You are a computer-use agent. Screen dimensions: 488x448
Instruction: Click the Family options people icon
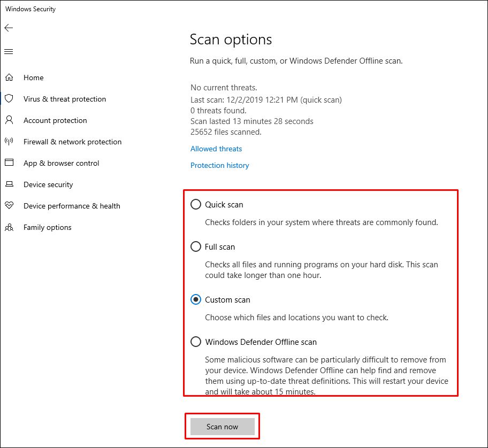pyautogui.click(x=9, y=227)
